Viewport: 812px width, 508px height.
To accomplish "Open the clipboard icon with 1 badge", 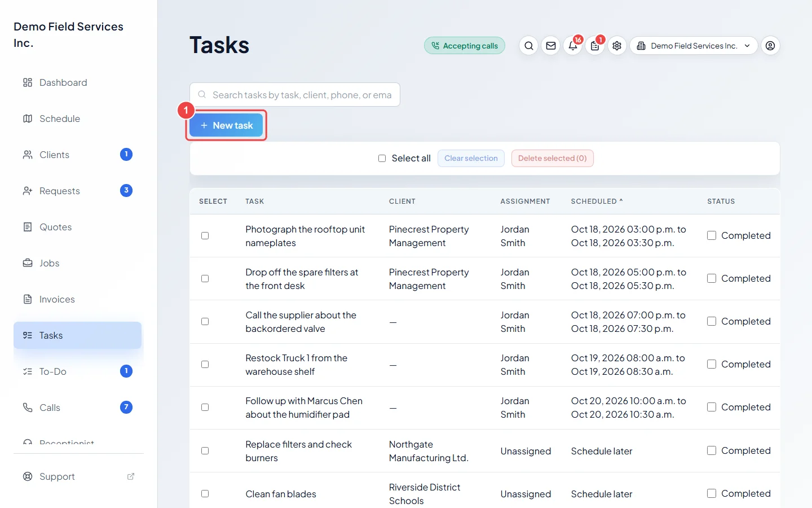I will point(595,46).
